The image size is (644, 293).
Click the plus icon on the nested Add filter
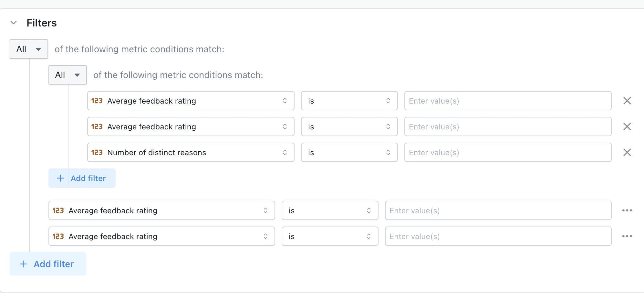tap(60, 178)
